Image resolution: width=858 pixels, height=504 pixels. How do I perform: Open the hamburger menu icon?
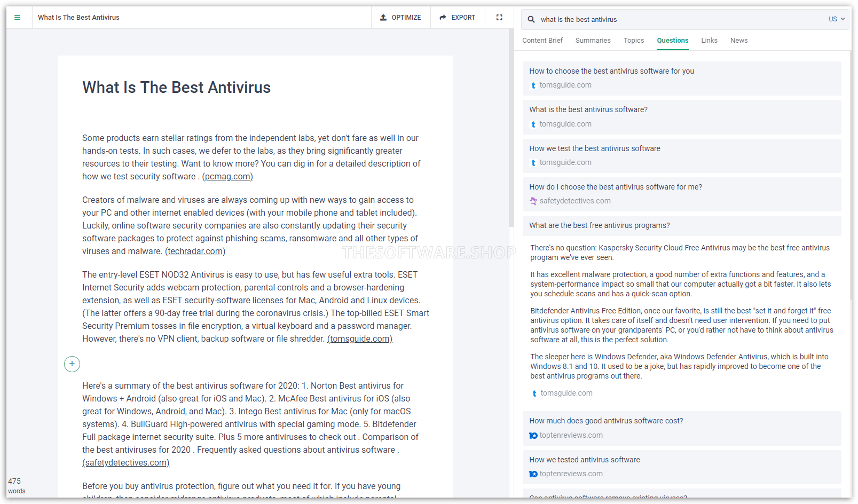pos(17,18)
